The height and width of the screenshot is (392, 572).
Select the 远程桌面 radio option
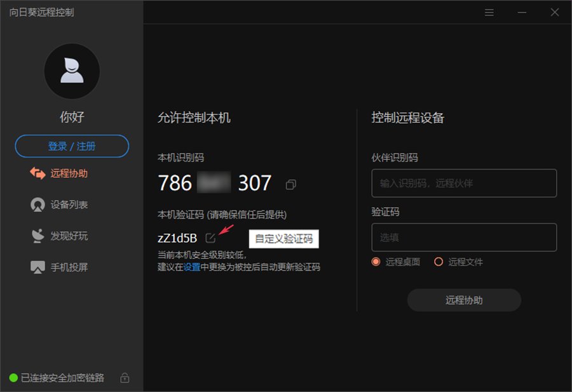pyautogui.click(x=376, y=262)
